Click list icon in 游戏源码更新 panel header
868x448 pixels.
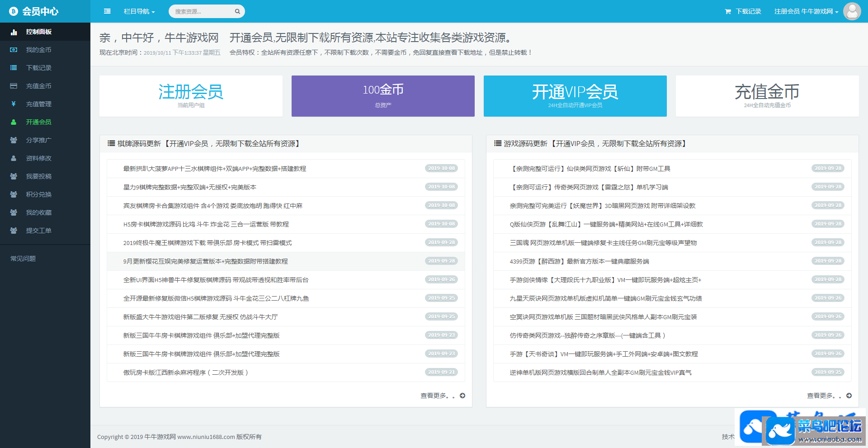[498, 143]
